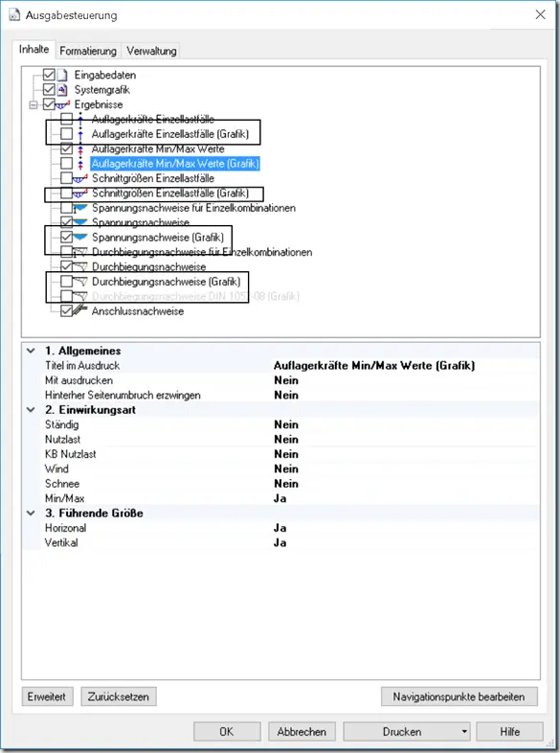560x753 pixels.
Task: Close the Ausgabesteuerung dialog
Action: 540,15
